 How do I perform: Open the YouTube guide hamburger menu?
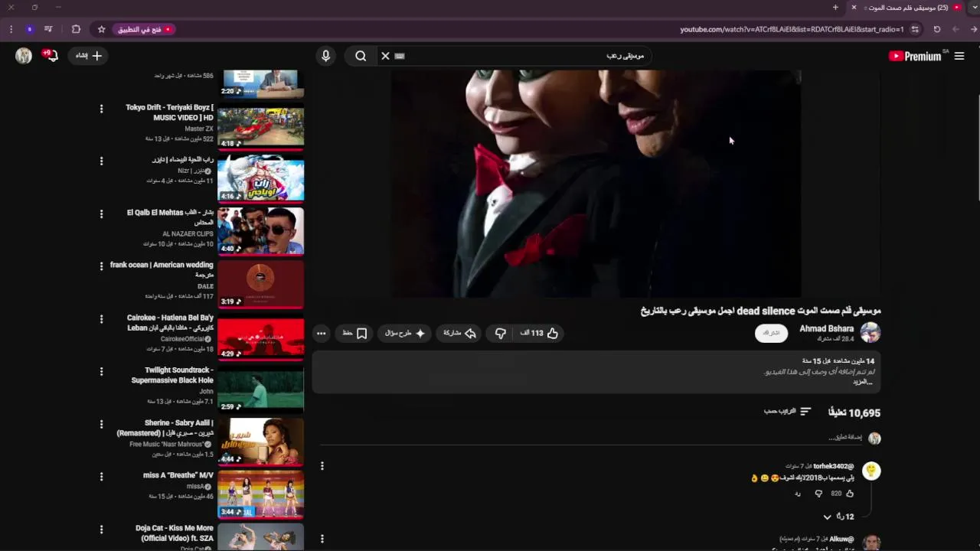pos(959,56)
